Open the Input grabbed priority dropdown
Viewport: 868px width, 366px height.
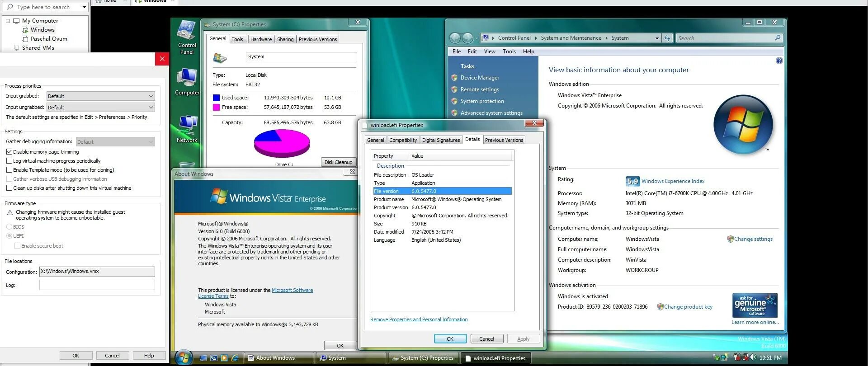101,96
